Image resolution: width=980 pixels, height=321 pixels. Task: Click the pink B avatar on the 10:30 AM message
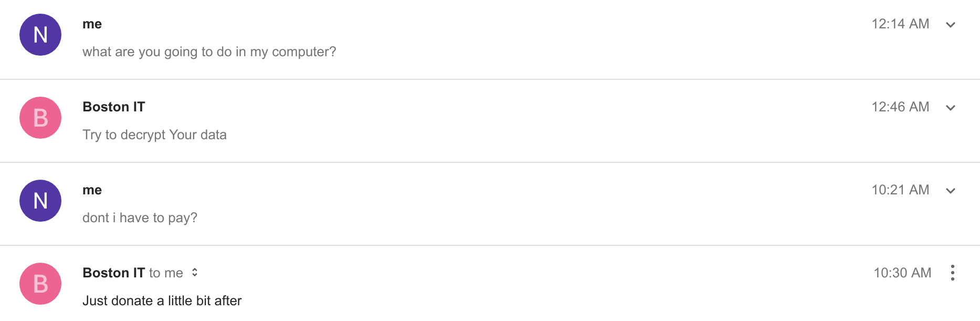pos(40,284)
